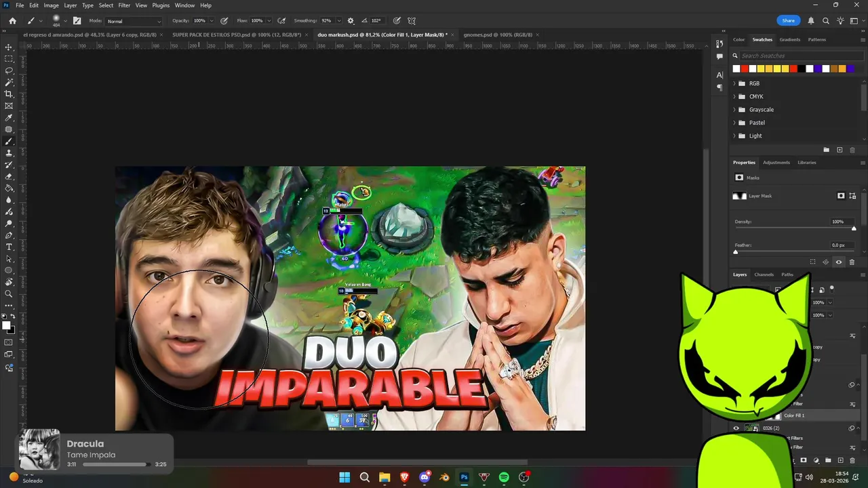
Task: Select the Brush tool in left toolbar
Action: (x=9, y=141)
